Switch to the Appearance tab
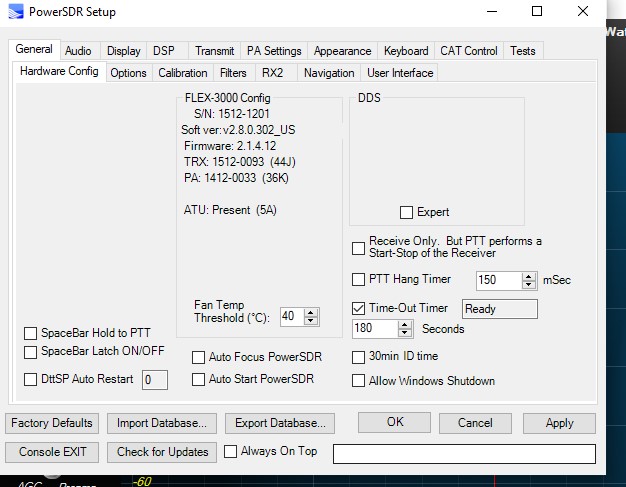Screen dimensions: 626x487 point(342,51)
